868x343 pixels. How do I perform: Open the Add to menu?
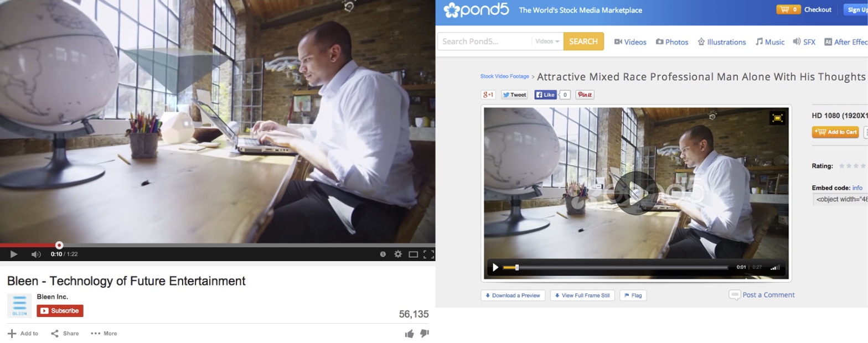pos(23,334)
